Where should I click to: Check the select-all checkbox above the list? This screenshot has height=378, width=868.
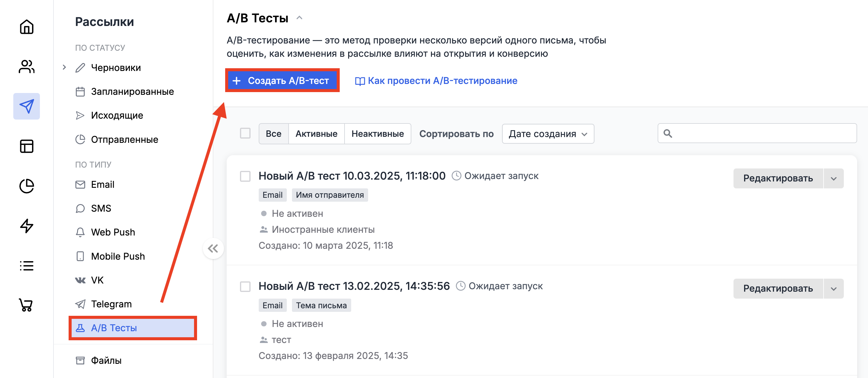(245, 133)
